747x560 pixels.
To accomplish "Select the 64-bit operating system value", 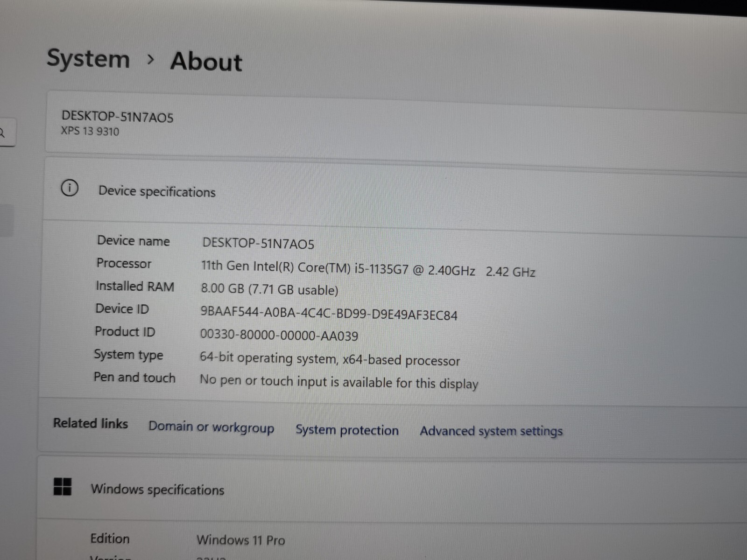I will point(330,359).
